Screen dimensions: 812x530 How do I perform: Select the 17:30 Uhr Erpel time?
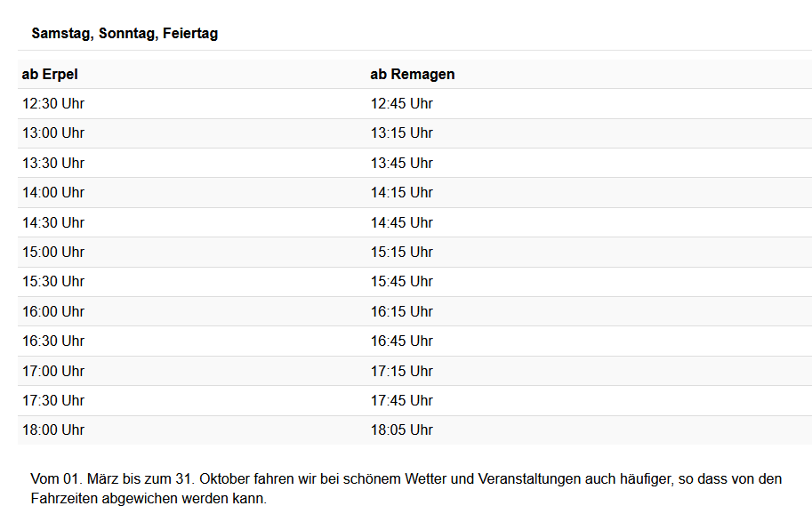[53, 401]
